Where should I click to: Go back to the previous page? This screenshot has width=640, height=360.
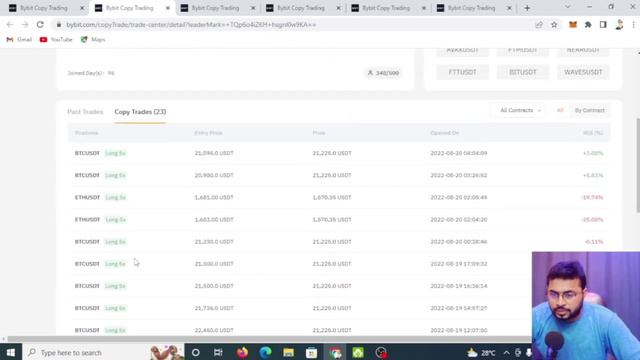click(10, 25)
